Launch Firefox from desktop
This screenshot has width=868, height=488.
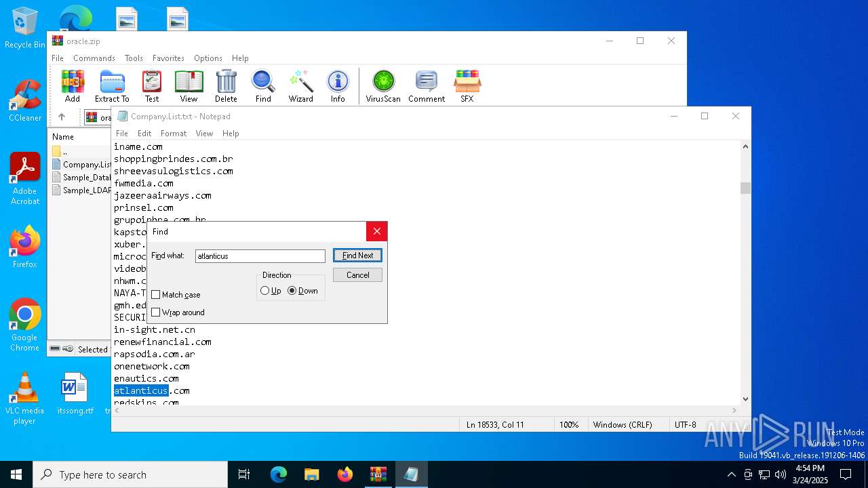point(24,247)
